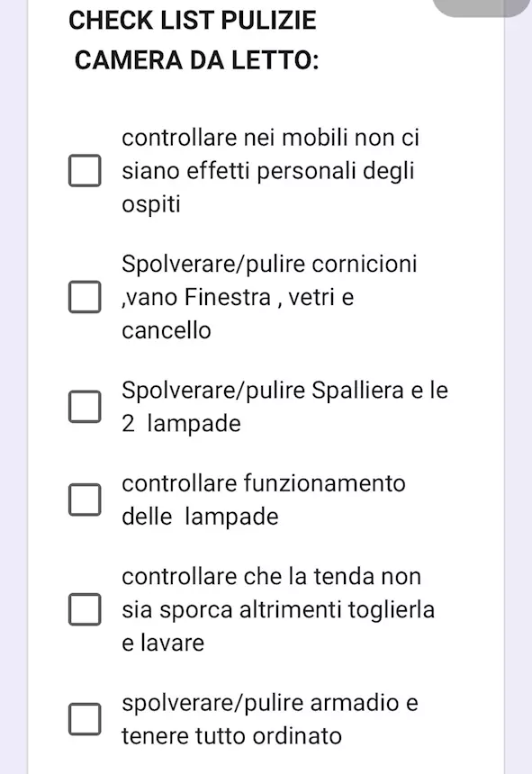Click the 'Spolverare/pulire cornicioni' text line
Image resolution: width=532 pixels, height=774 pixels.
pos(269,264)
